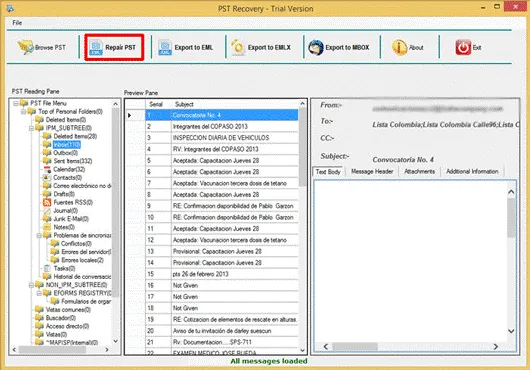Click the Export to EML icon
The height and width of the screenshot is (370, 530).
(x=165, y=47)
